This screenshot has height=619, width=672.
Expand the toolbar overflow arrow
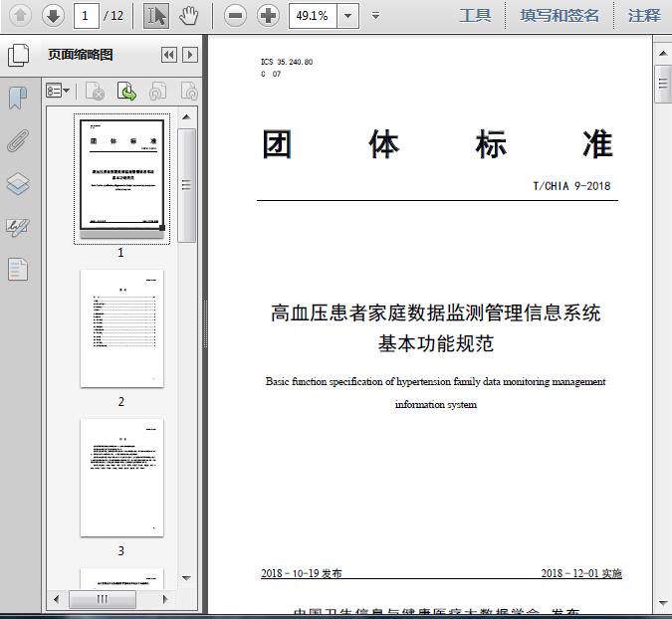pos(376,16)
